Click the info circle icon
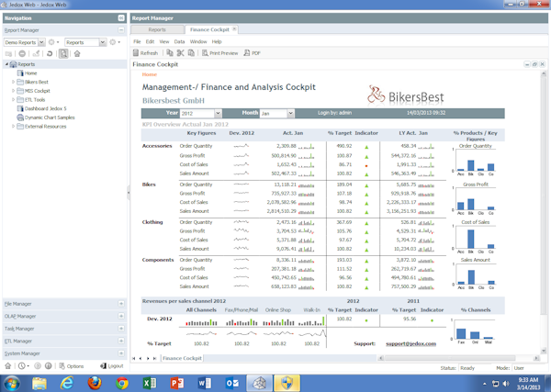Screen dimensions: 551x392 (48, 366)
